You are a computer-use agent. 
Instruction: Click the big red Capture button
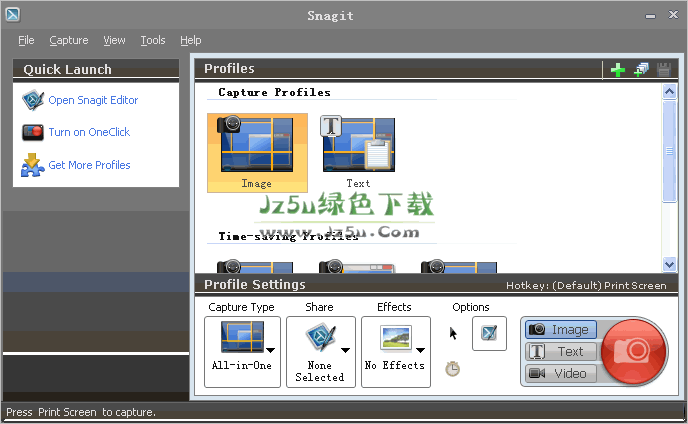(x=634, y=352)
